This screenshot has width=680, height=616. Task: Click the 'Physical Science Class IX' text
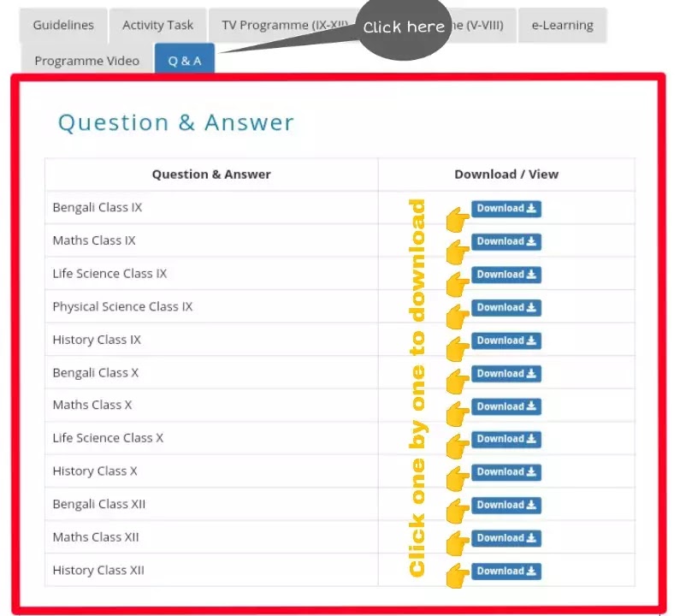click(x=122, y=306)
